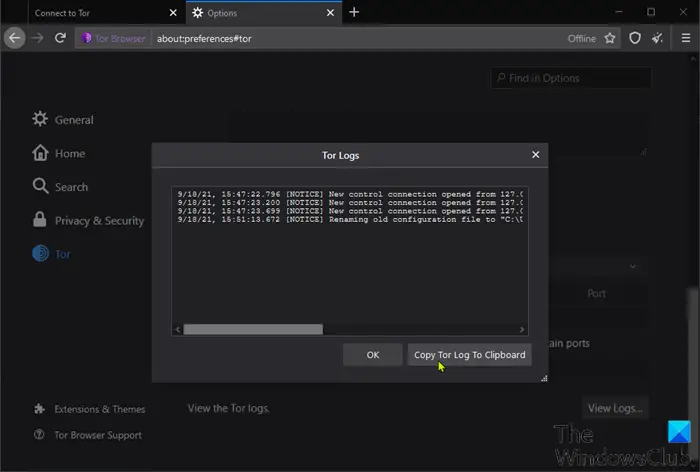
Task: Click the Tor Browser onion identity icon
Action: pos(86,38)
